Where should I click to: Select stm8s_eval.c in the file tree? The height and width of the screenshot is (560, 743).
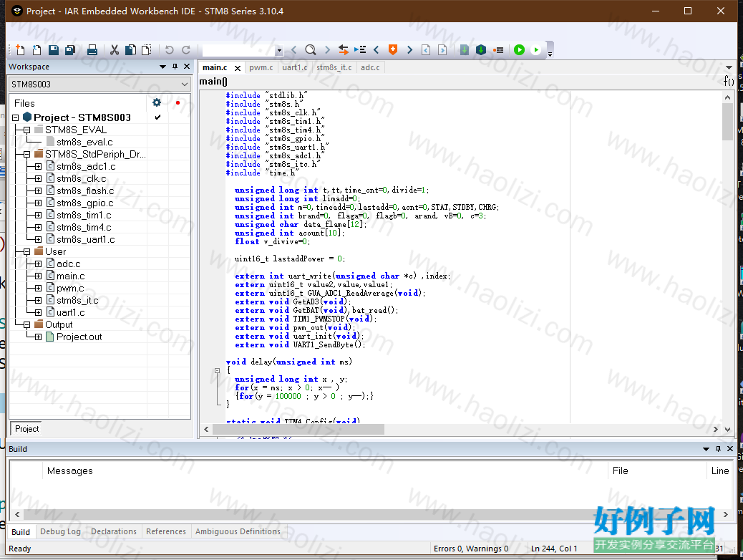coord(84,143)
